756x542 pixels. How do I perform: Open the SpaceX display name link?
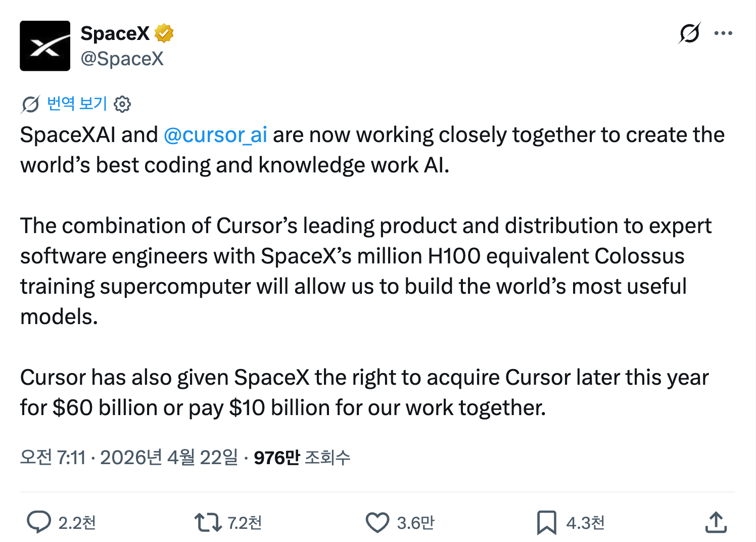pyautogui.click(x=115, y=33)
